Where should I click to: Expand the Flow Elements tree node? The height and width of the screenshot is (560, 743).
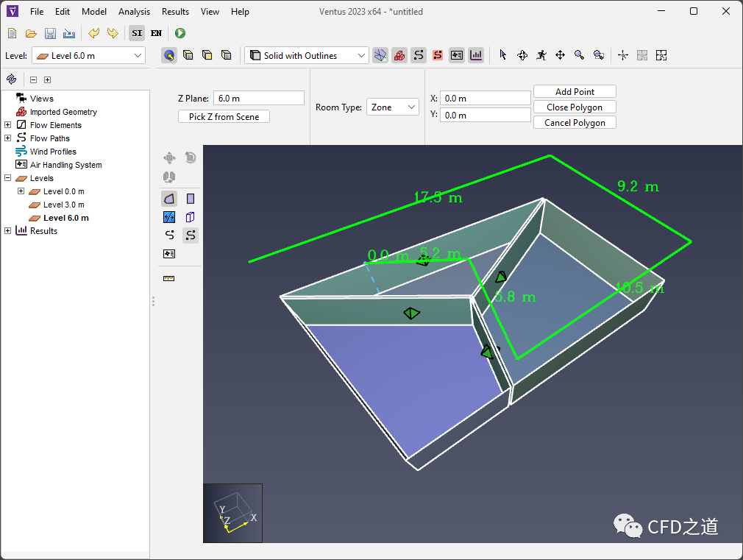pos(8,125)
